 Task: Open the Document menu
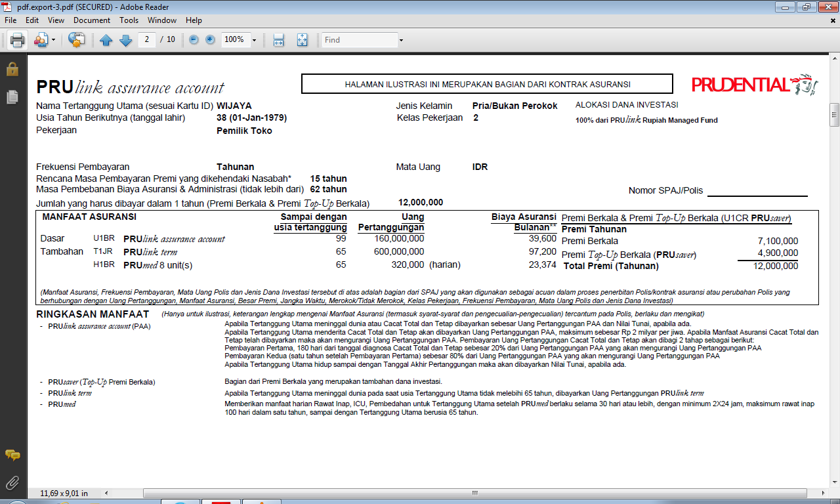pyautogui.click(x=92, y=20)
